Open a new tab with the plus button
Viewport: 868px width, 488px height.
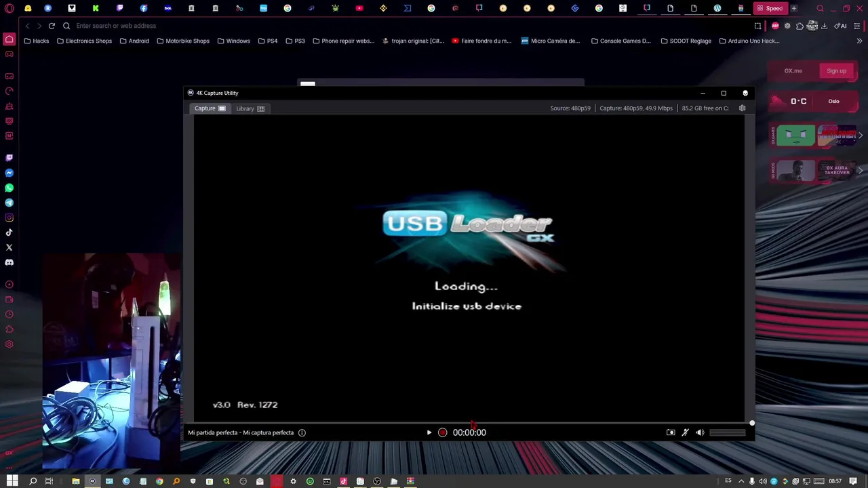(x=793, y=8)
